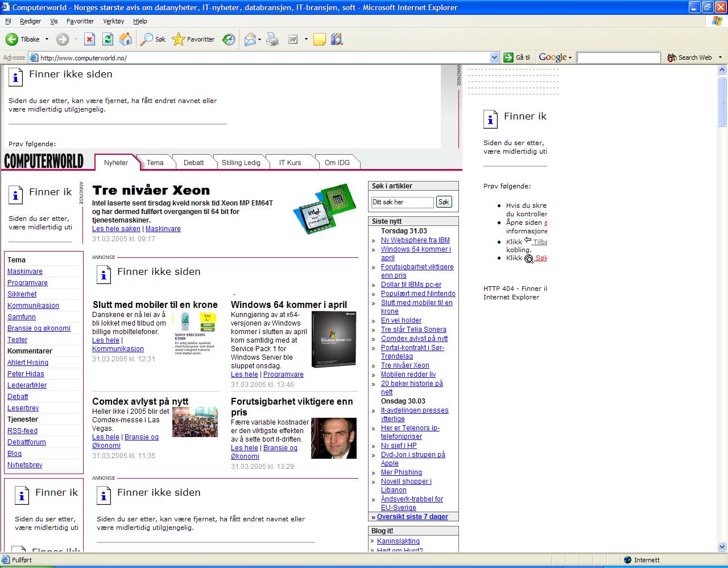Go to the home page via house icon

coord(126,39)
